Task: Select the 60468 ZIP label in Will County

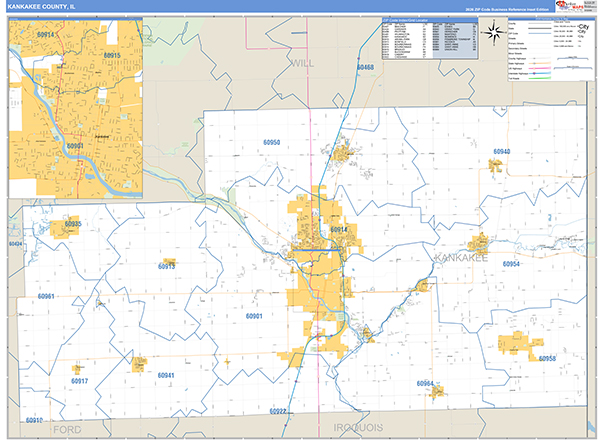Action: tap(365, 67)
